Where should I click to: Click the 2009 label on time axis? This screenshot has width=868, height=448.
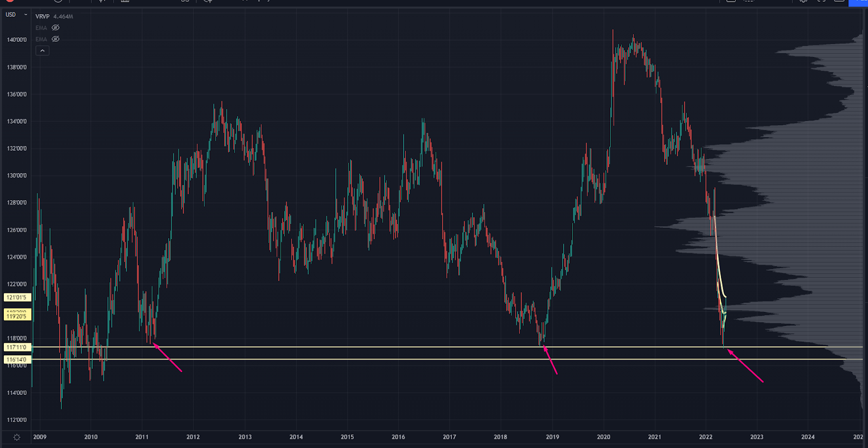pos(40,437)
